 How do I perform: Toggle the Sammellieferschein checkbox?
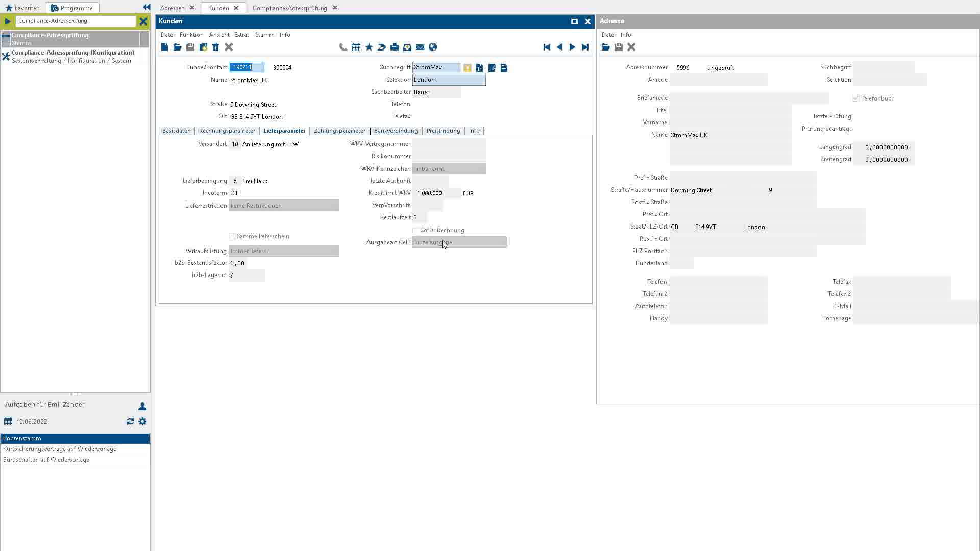coord(232,236)
